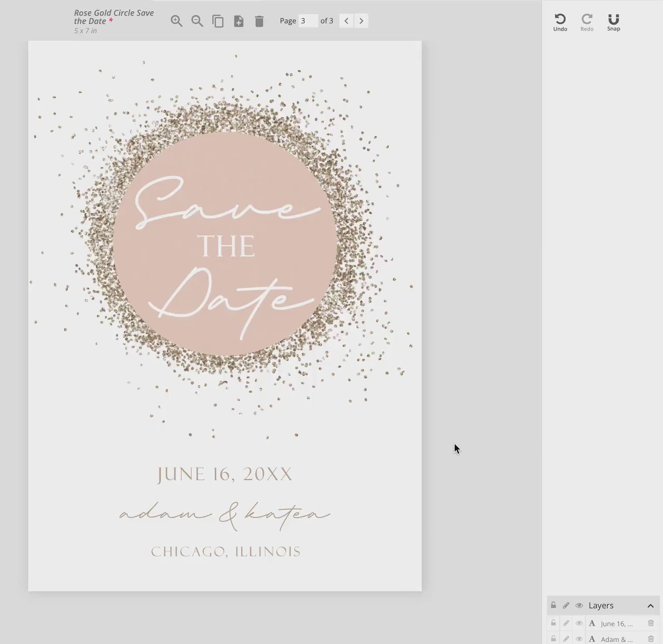663x644 pixels.
Task: Select the June 16 layer in Layers list
Action: coord(616,624)
